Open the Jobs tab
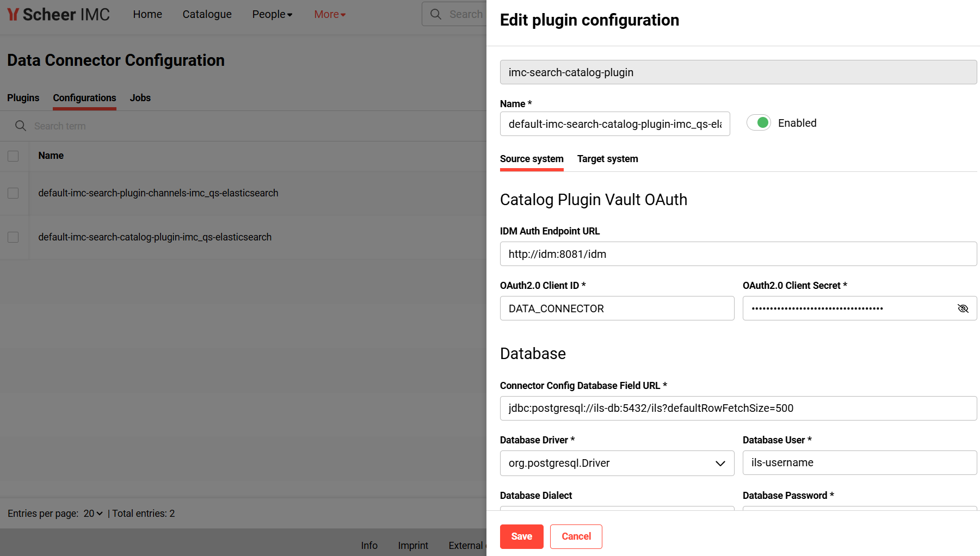 (x=140, y=98)
